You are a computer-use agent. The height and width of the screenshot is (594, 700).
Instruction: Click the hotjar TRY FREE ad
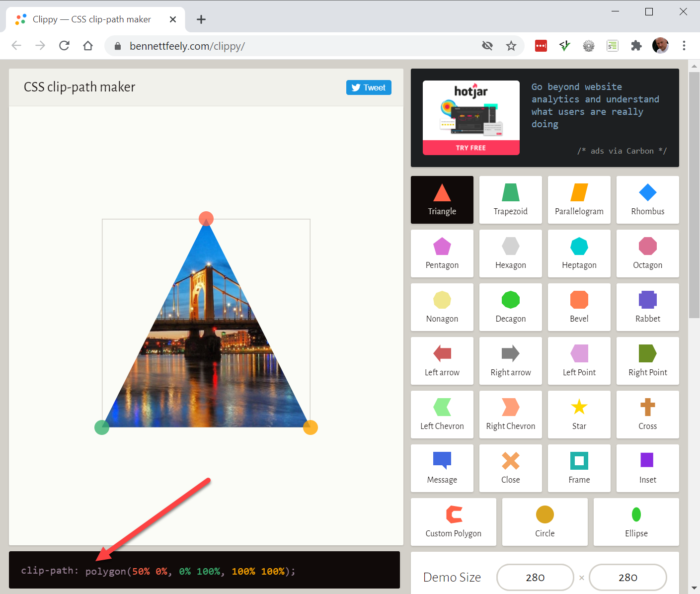point(471,148)
